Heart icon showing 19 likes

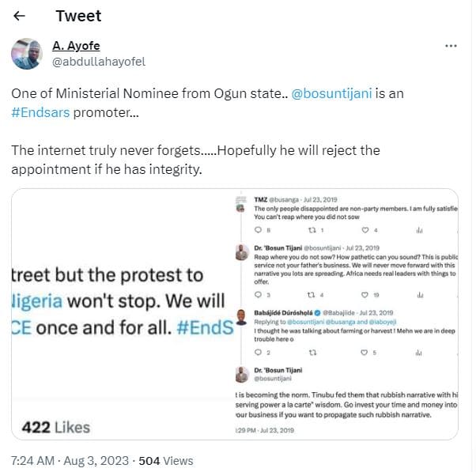(x=365, y=295)
